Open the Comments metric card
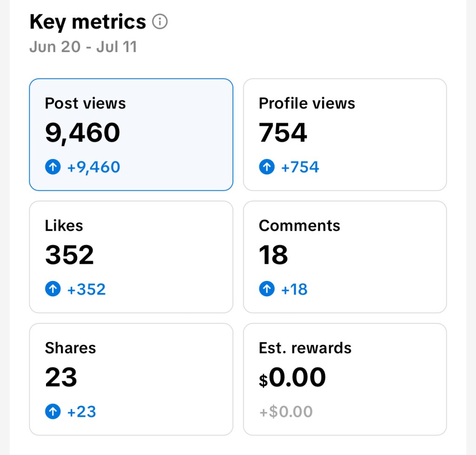The image size is (476, 455). [x=345, y=257]
